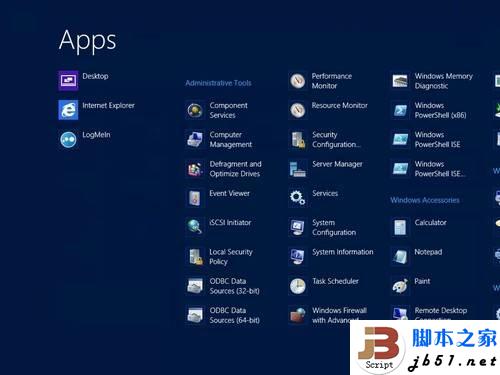Launch Internet Explorer icon
This screenshot has height=375, width=500.
[x=68, y=110]
